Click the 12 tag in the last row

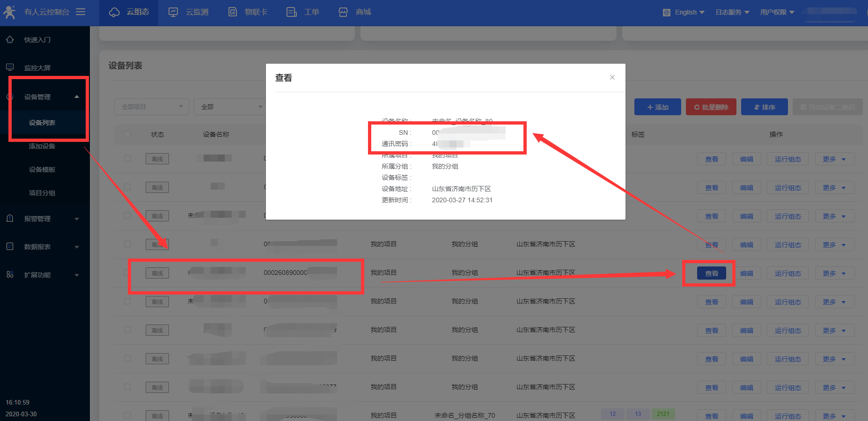[x=612, y=414]
